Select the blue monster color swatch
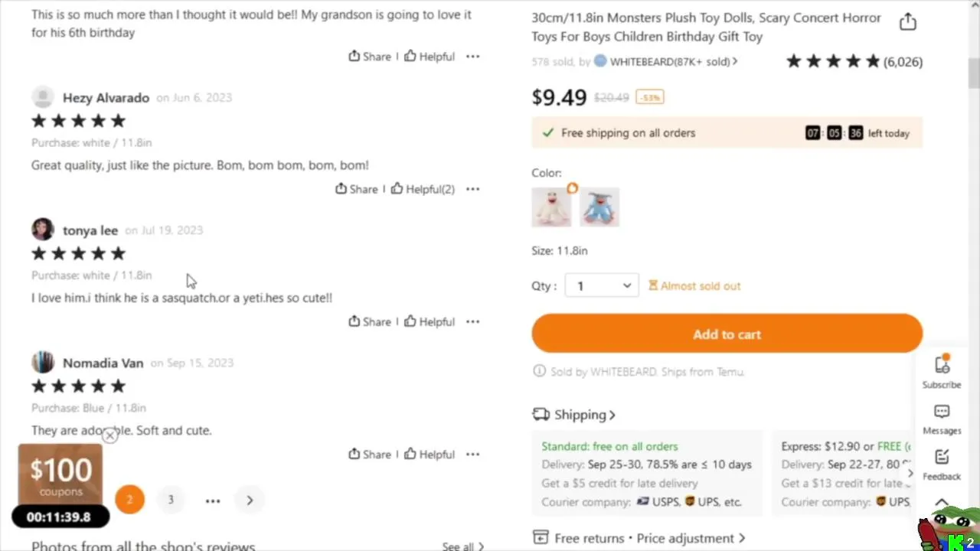Screen dimensions: 980x551 (599, 207)
